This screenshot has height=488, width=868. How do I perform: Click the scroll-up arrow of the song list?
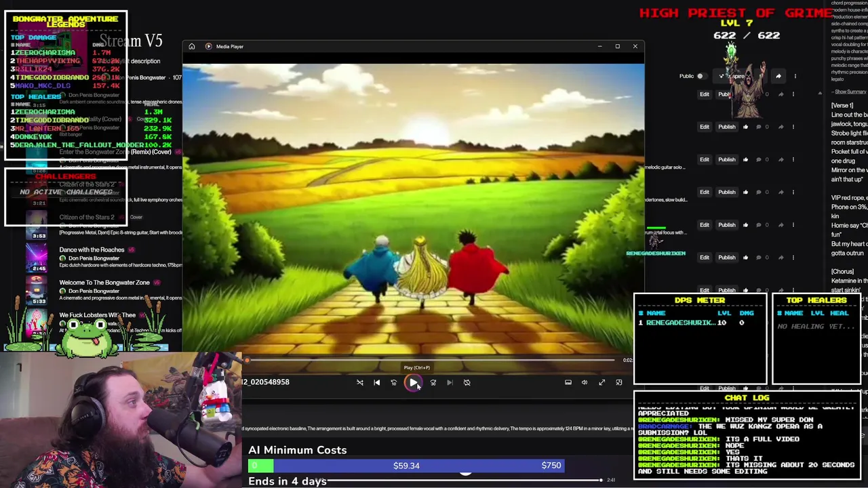pyautogui.click(x=820, y=94)
